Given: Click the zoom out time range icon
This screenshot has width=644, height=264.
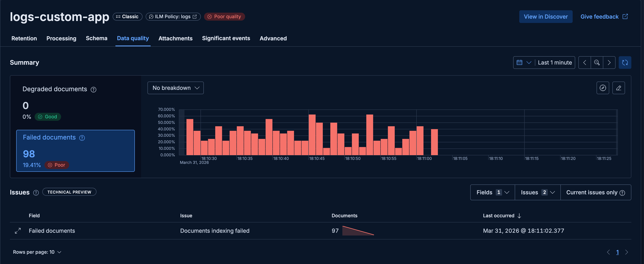Looking at the screenshot, I should click(x=597, y=63).
